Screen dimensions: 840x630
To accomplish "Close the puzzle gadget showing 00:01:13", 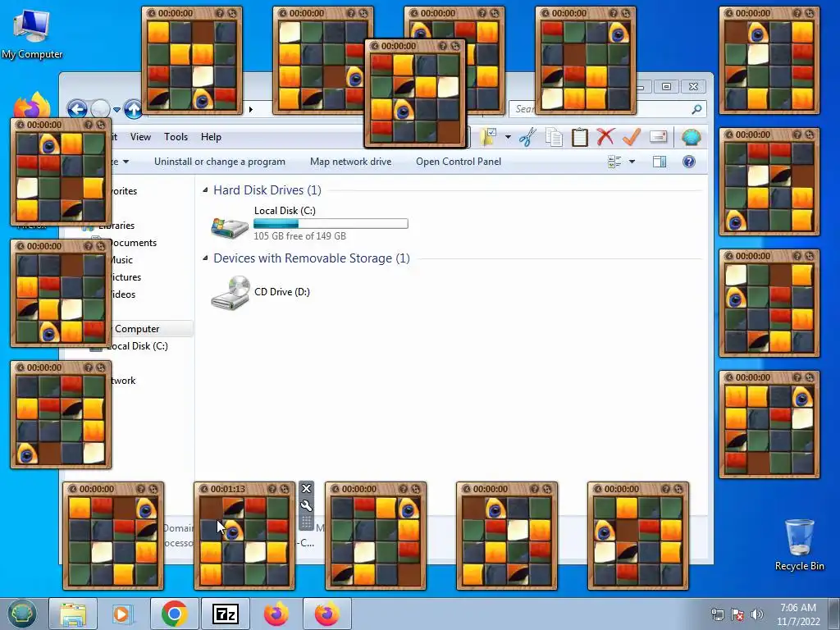I will click(x=307, y=489).
